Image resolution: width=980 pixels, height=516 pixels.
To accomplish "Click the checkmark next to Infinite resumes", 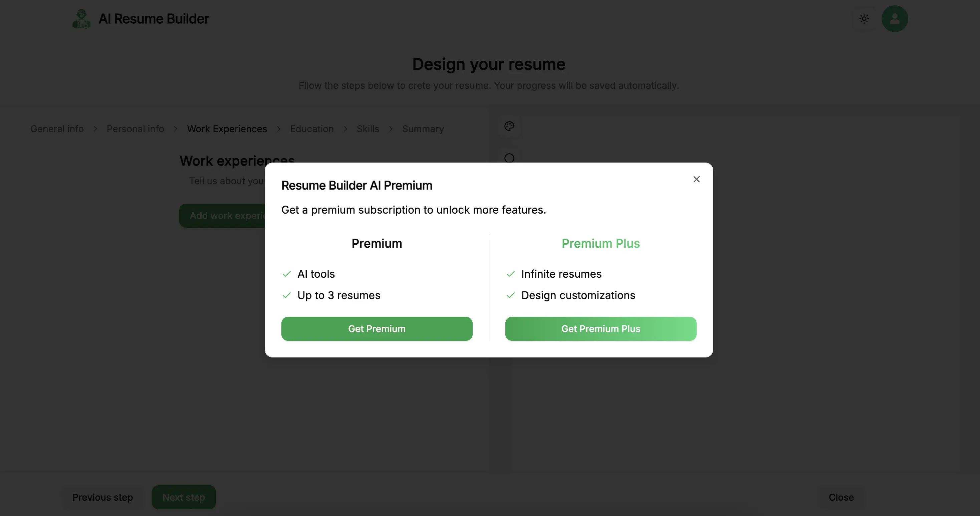I will coord(511,274).
